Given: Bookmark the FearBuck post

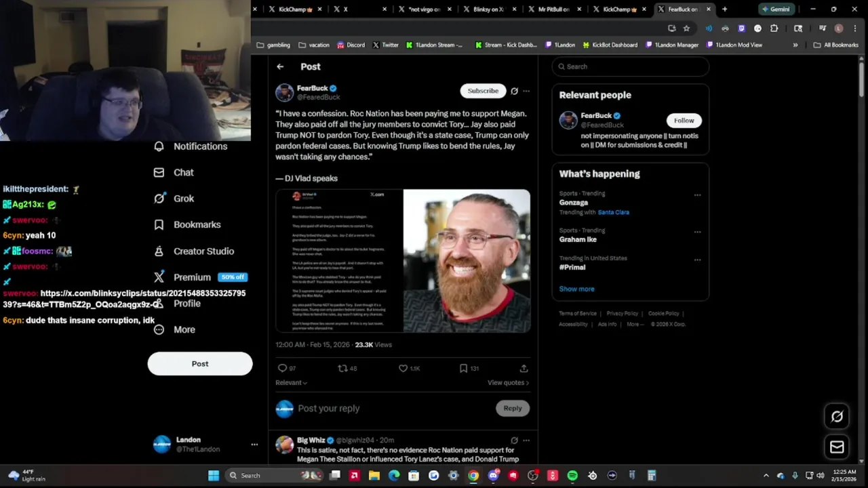Looking at the screenshot, I should 463,369.
